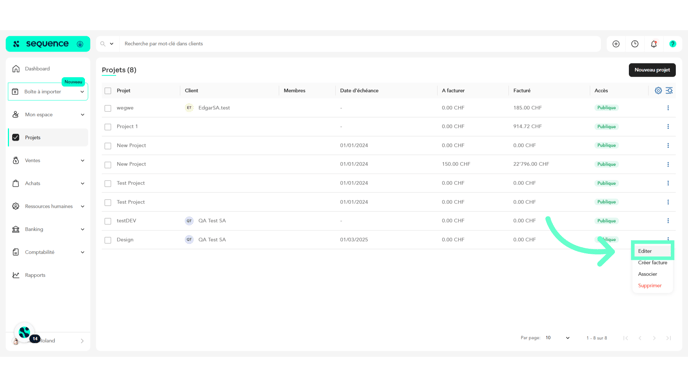The height and width of the screenshot is (387, 688).
Task: Check the wegwe project checkbox
Action: [x=108, y=108]
